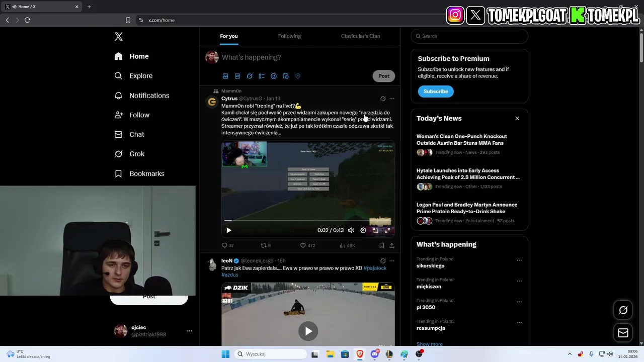Open Grok explain on leoN post
Viewport: 644px width, 362px height.
pos(383,261)
